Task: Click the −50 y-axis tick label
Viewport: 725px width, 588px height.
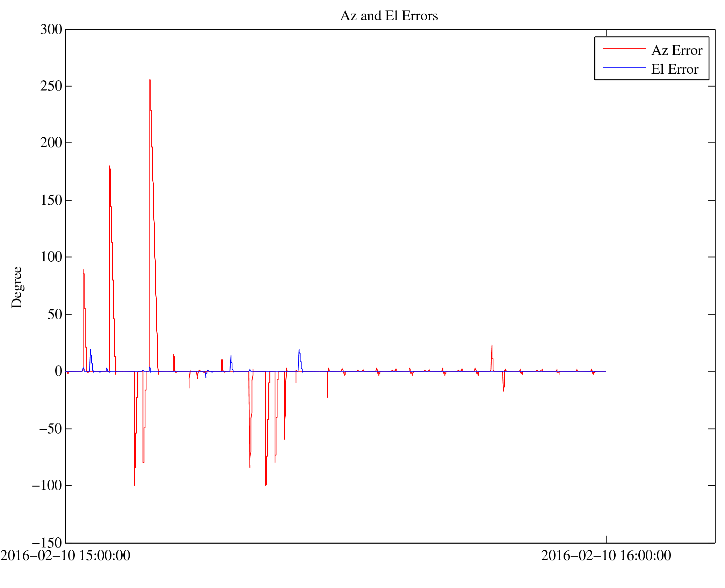Action: 50,429
